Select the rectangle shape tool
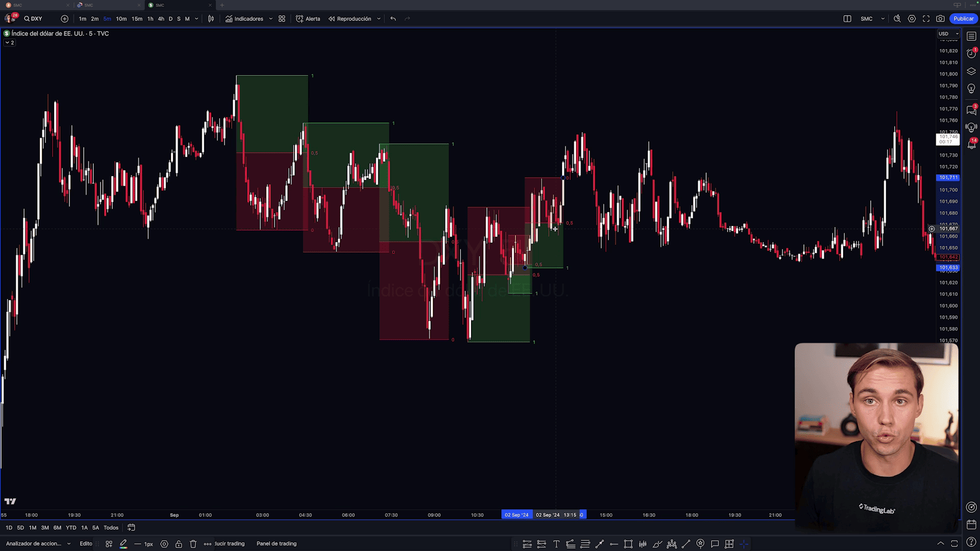Image resolution: width=980 pixels, height=551 pixels. (628, 544)
